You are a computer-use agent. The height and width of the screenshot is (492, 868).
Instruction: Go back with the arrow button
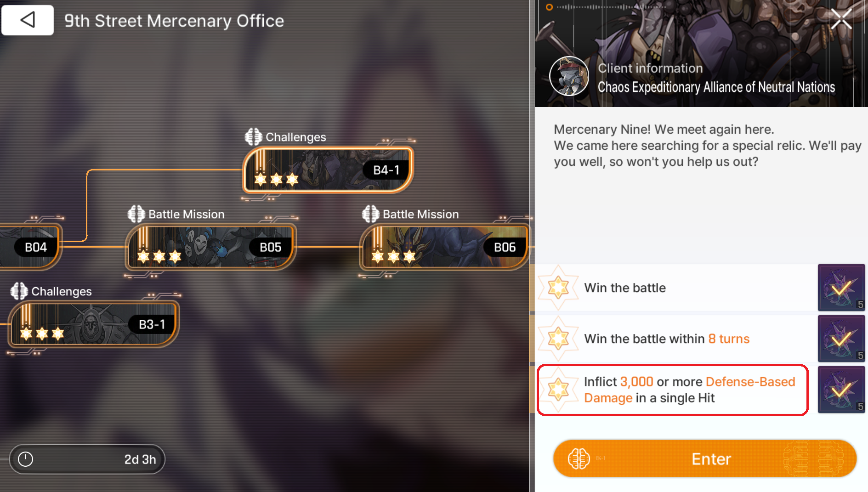click(x=28, y=20)
